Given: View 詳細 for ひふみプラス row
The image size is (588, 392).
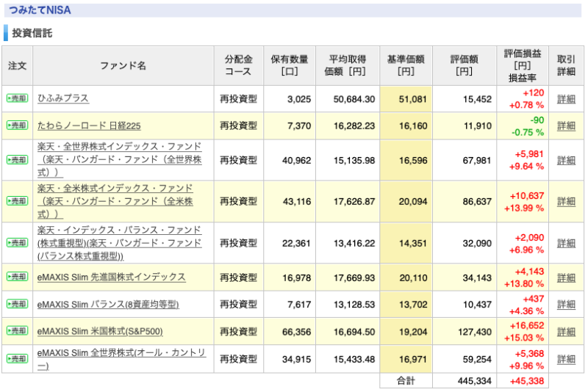Looking at the screenshot, I should 566,99.
